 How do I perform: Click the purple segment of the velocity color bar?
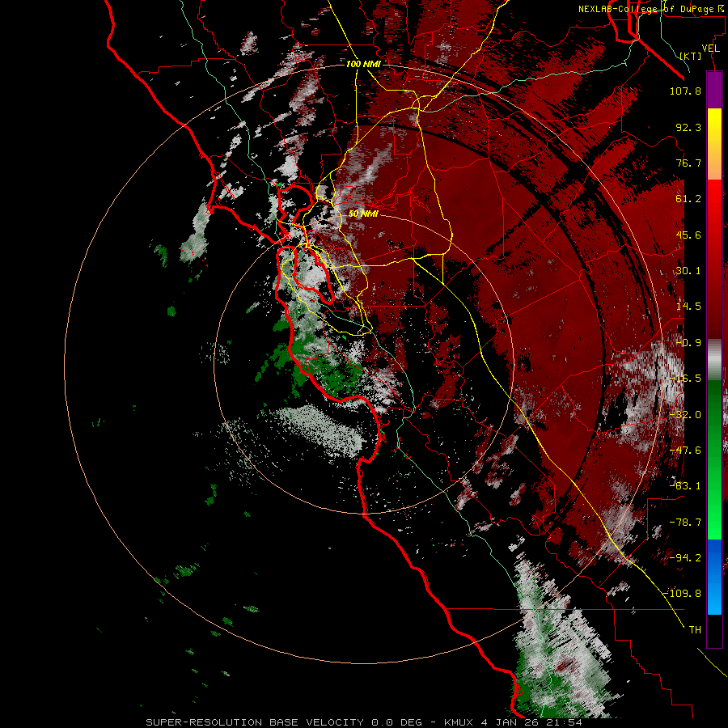pyautogui.click(x=714, y=90)
